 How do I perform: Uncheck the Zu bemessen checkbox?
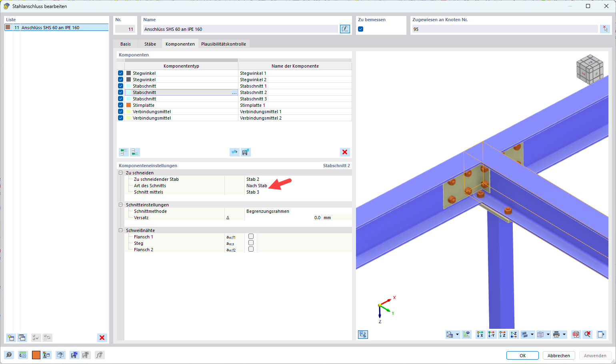[361, 29]
